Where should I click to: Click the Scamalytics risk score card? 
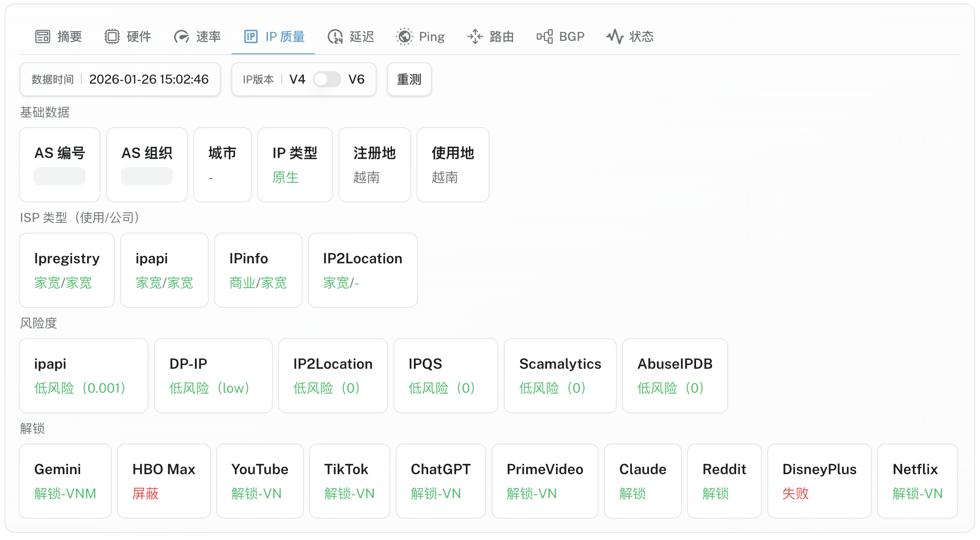coord(560,375)
